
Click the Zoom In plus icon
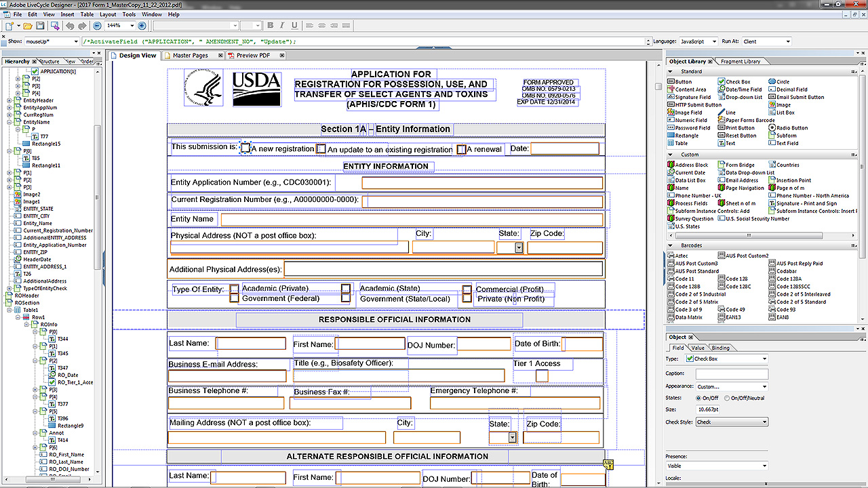point(142,26)
